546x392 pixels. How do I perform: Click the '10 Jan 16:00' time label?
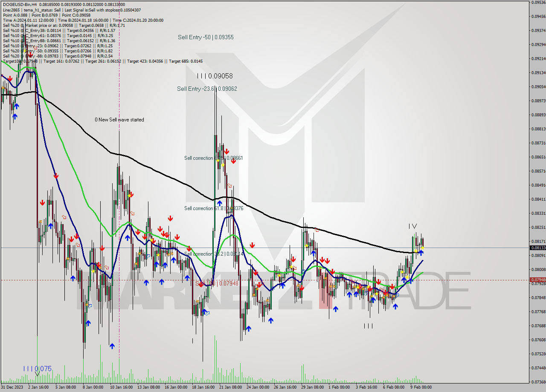121,387
